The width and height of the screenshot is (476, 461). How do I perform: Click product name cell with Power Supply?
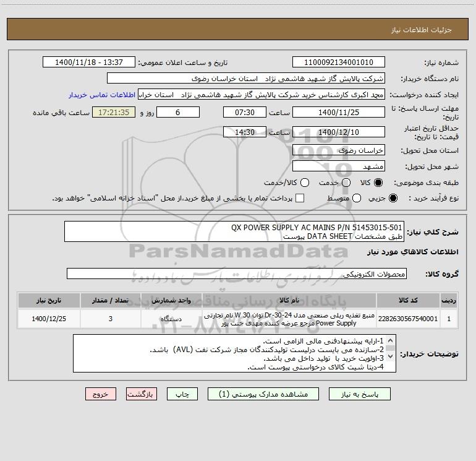[289, 319]
